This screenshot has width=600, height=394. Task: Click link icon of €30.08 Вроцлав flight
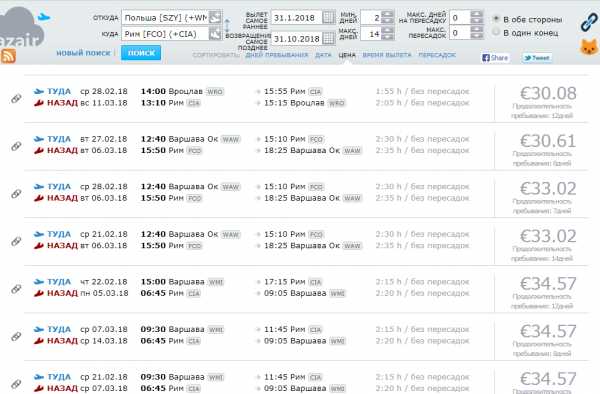pyautogui.click(x=16, y=98)
